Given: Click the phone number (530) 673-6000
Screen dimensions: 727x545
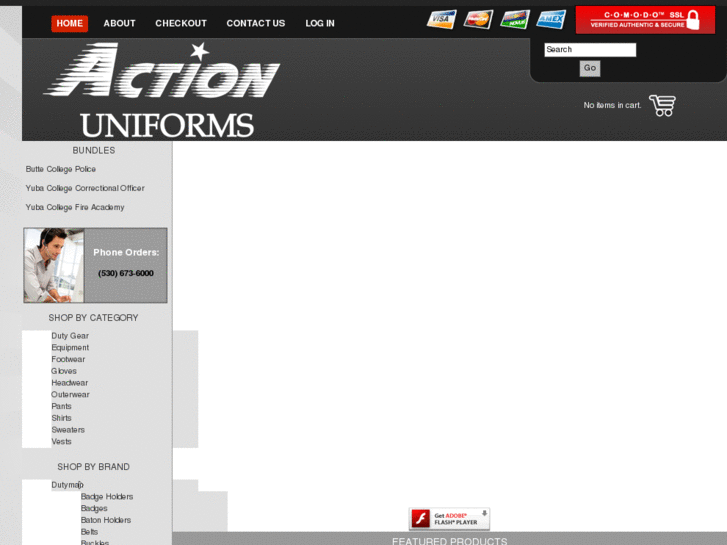Looking at the screenshot, I should pos(126,273).
